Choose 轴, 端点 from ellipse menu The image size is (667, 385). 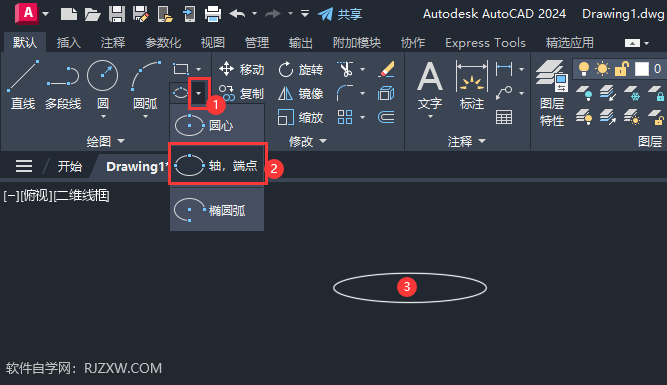point(217,165)
